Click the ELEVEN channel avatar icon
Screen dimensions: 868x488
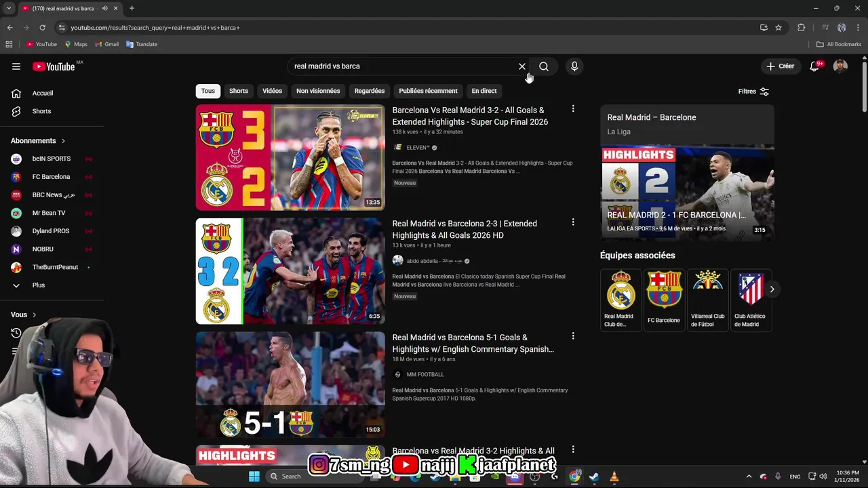(x=398, y=147)
